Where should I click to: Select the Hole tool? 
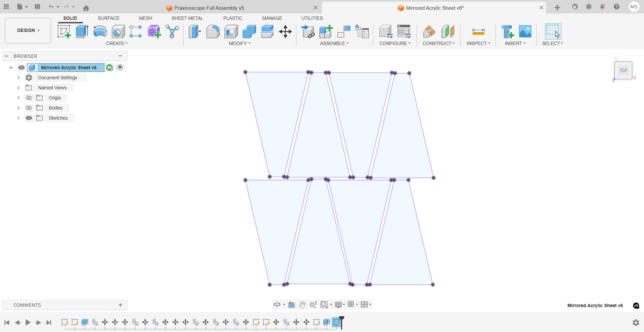pyautogui.click(x=118, y=32)
